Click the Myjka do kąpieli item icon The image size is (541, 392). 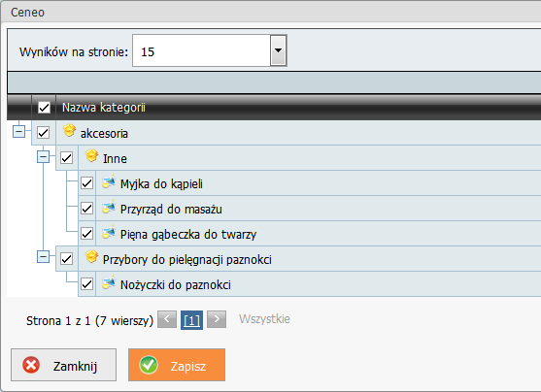pyautogui.click(x=109, y=181)
